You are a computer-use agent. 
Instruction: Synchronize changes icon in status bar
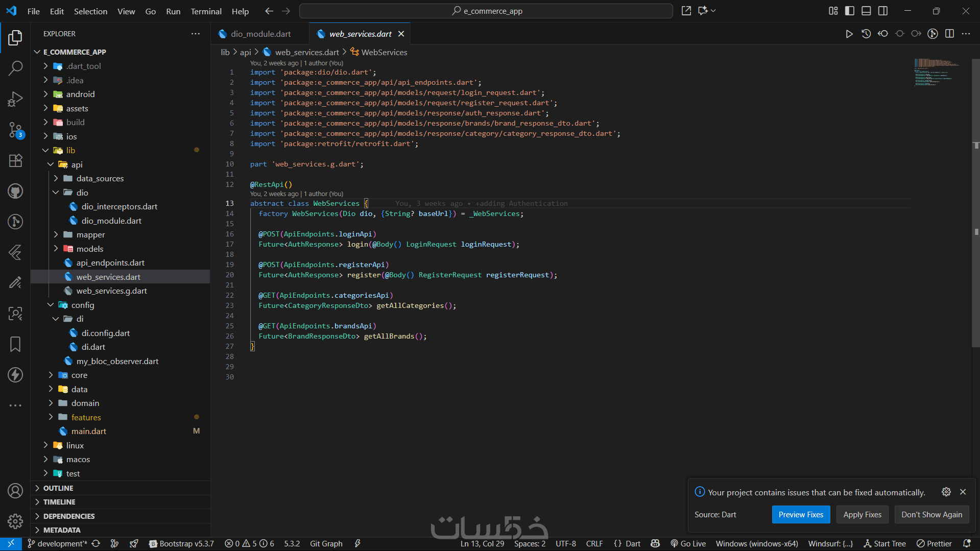tap(96, 544)
